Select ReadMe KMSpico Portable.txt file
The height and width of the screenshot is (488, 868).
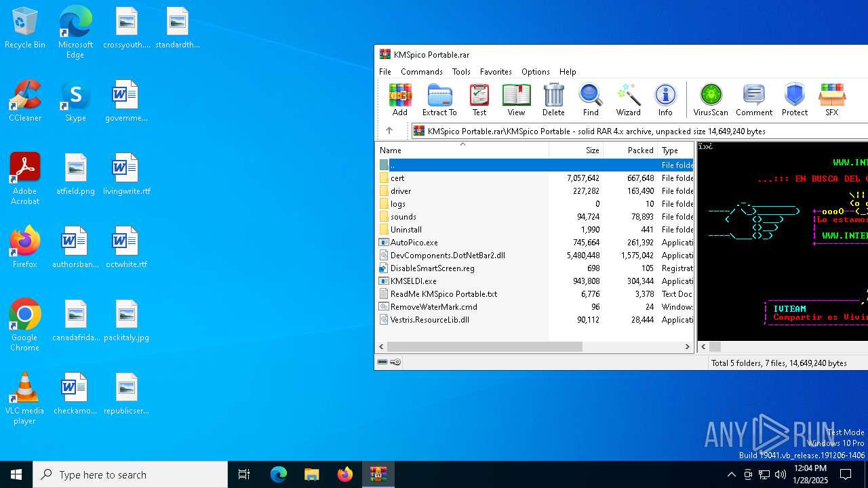pos(535,293)
